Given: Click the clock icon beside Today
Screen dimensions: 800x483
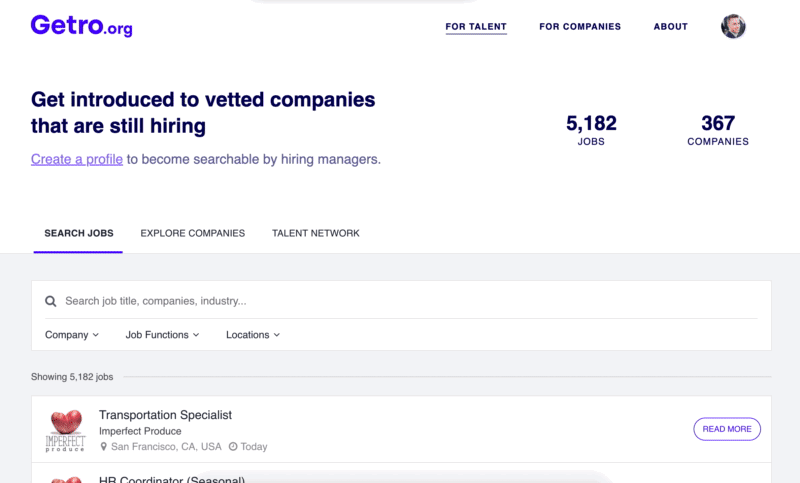Looking at the screenshot, I should [233, 447].
